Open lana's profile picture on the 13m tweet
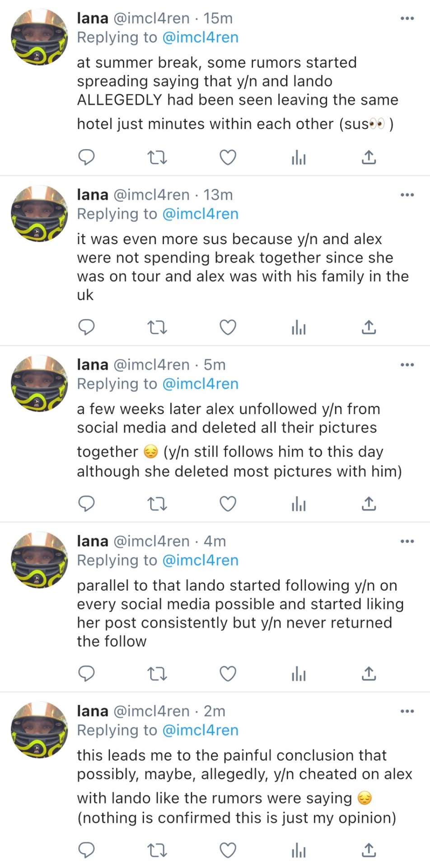Viewport: 430px width, 868px height. click(x=39, y=213)
